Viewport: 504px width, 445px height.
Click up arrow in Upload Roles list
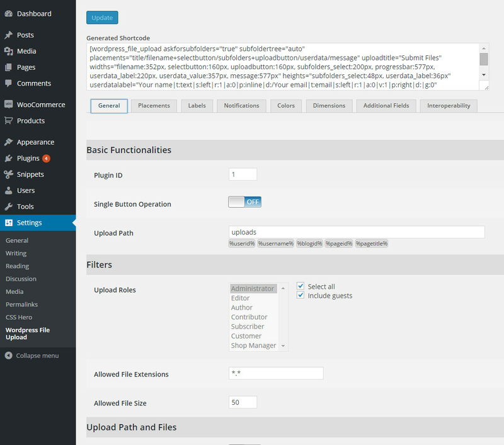(x=283, y=288)
